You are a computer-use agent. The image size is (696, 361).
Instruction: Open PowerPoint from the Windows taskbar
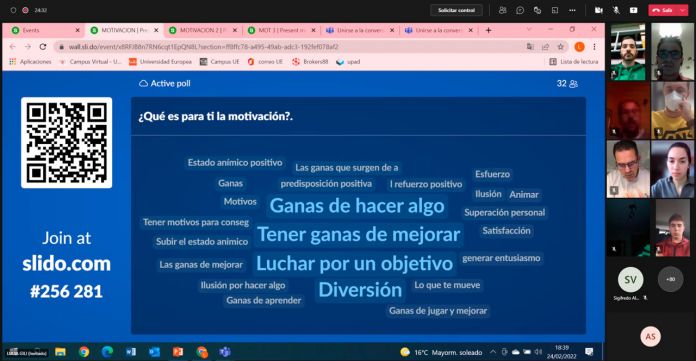178,352
